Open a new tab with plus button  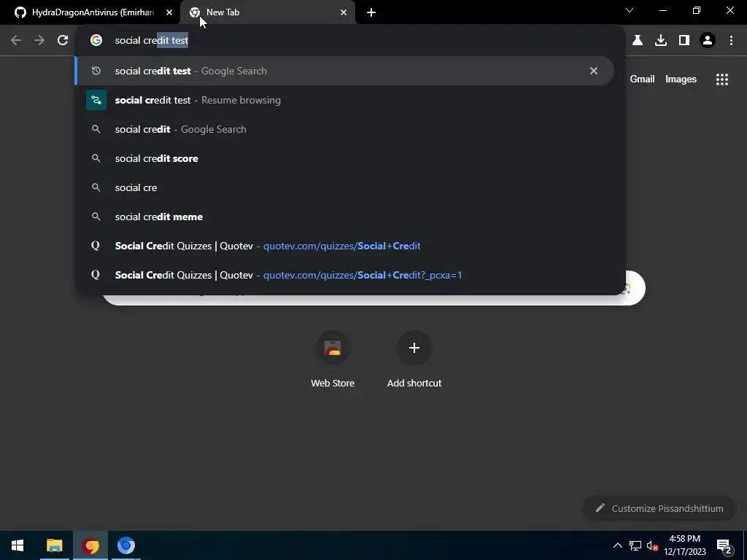click(371, 12)
